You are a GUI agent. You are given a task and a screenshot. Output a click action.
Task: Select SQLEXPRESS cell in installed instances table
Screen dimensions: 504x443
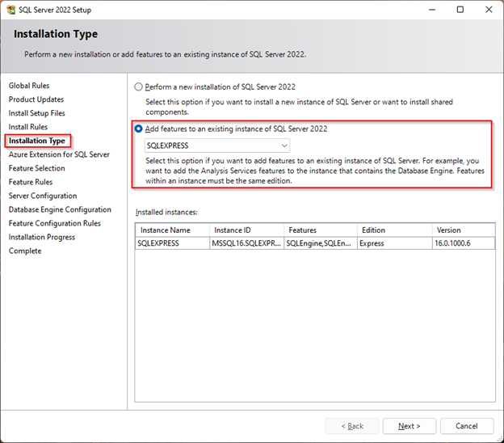173,243
